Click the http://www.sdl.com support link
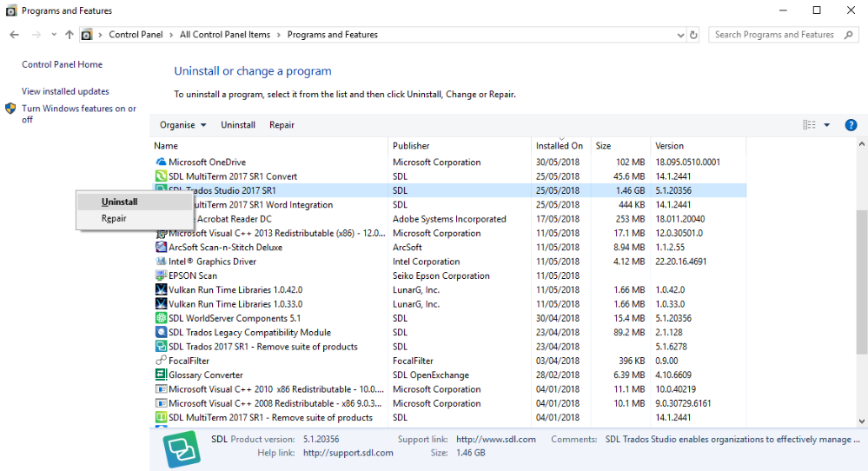This screenshot has width=868, height=471. (x=496, y=440)
